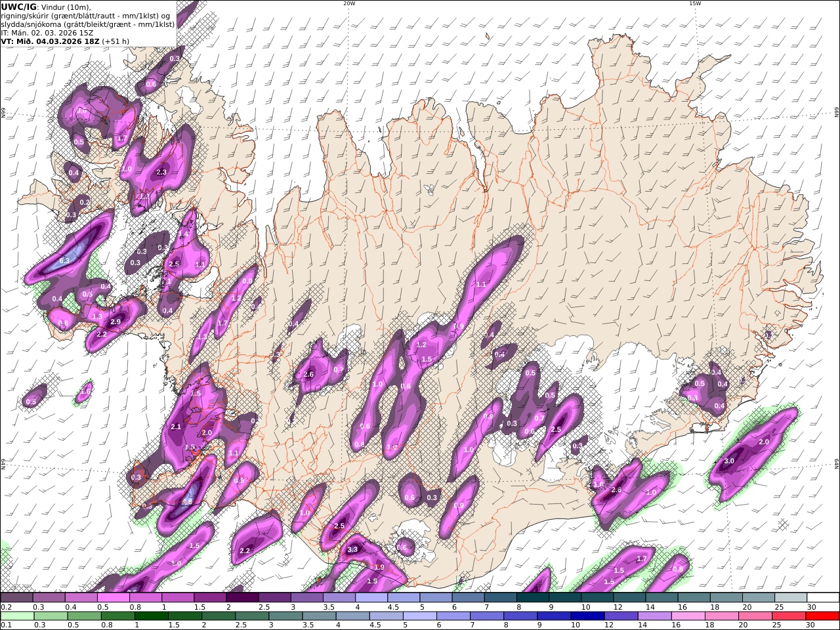Viewport: 840px width, 630px height.
Task: Pick the bottom-row dark green swatch between 1 and 1.5
Action: coord(152,616)
